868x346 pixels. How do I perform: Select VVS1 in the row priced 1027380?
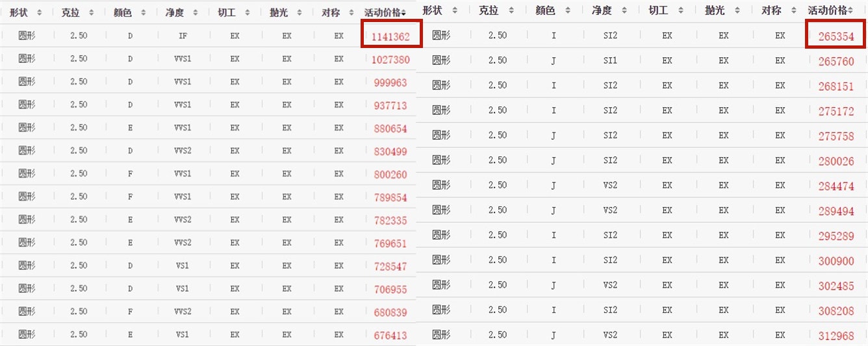183,59
